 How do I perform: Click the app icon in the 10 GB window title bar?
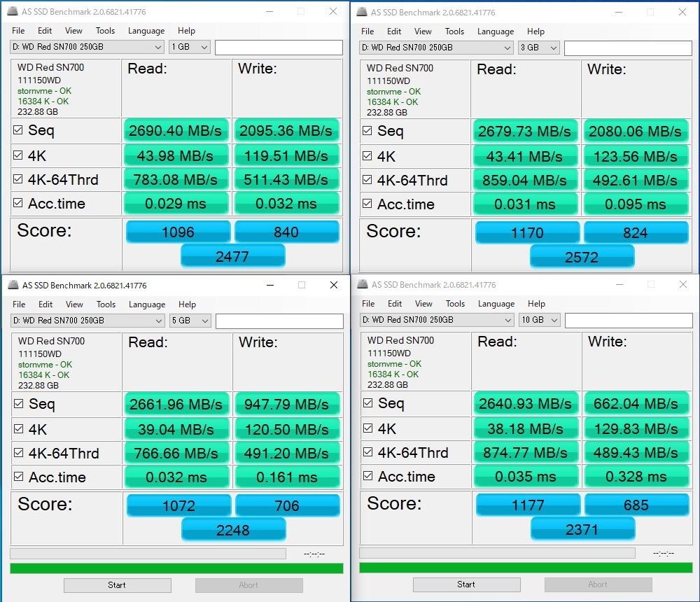363,284
